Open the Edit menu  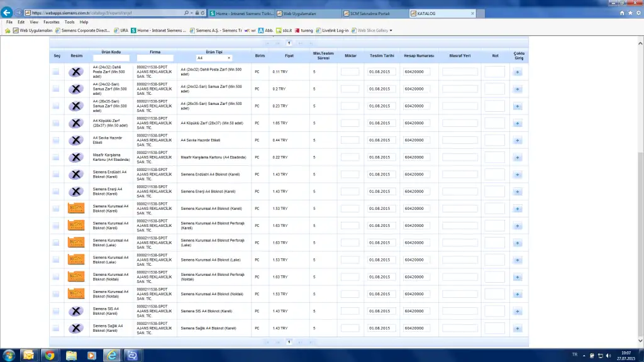pos(21,22)
